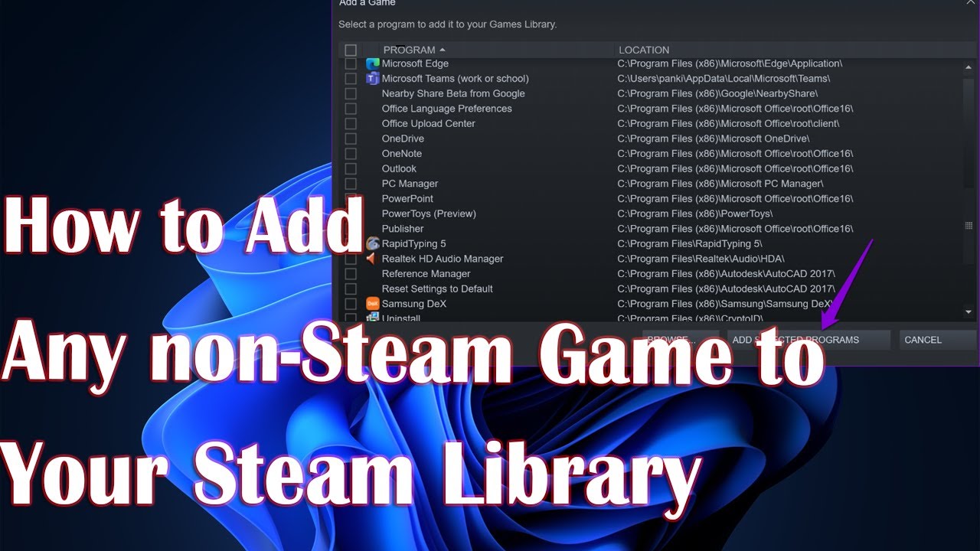The image size is (980, 551).
Task: Click the Microsoft Edge program icon
Action: coord(373,64)
